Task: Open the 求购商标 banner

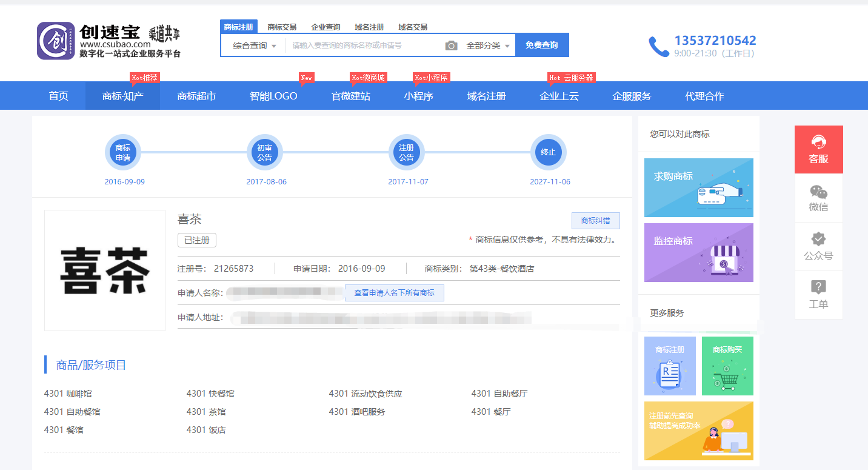Action: (699, 187)
